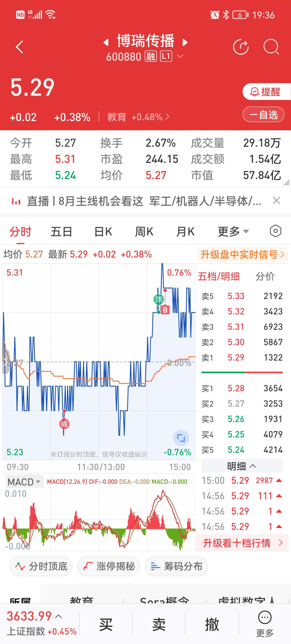
Task: Close the live broadcast banner
Action: pos(276,201)
